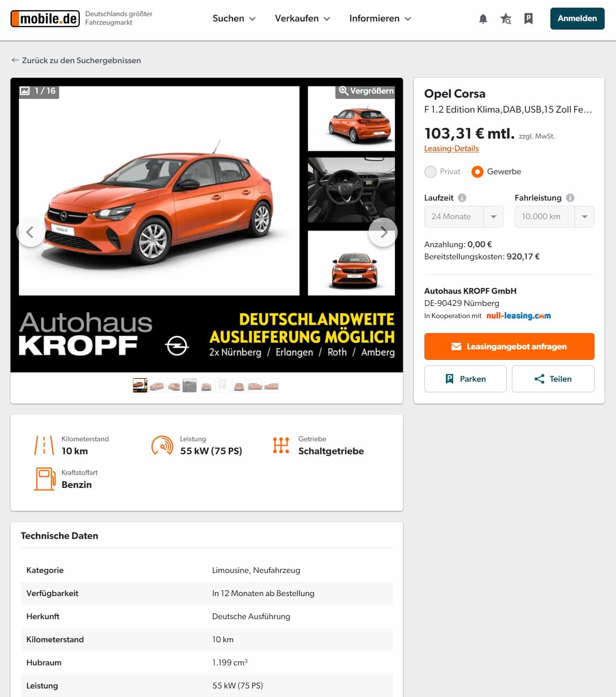This screenshot has width=616, height=697.
Task: Show next gallery image with right arrow
Action: (383, 232)
